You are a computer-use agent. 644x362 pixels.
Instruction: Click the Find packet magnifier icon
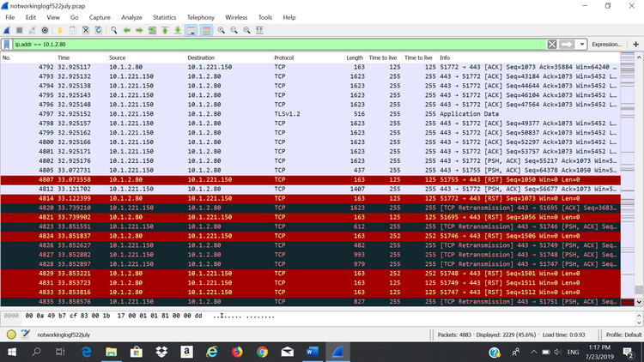[x=112, y=30]
